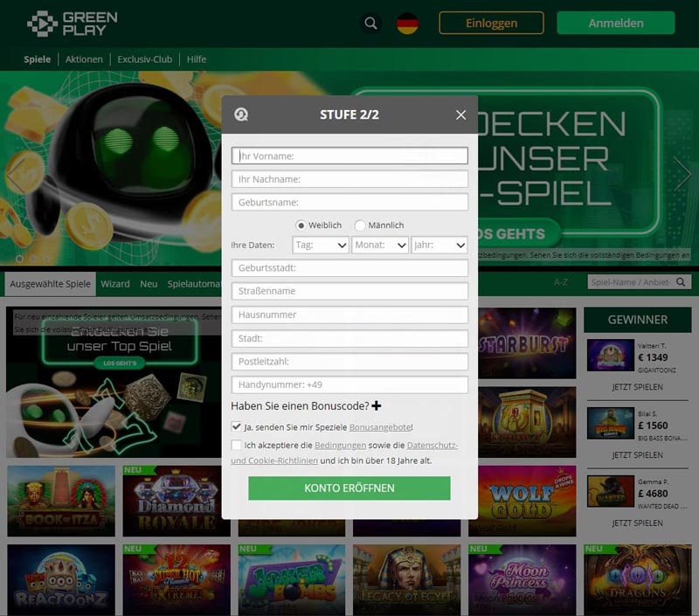This screenshot has height=616, width=699.
Task: Check the accept Bedingungen checkbox
Action: pos(236,445)
